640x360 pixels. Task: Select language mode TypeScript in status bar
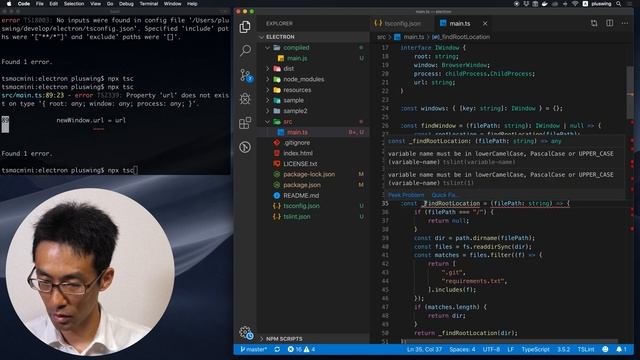[536, 349]
